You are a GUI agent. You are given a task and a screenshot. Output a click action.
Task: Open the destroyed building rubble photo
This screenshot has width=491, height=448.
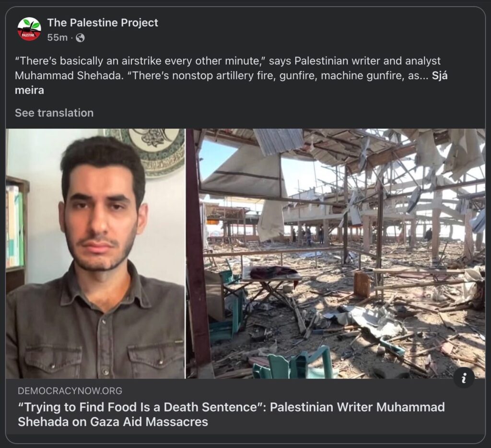click(336, 253)
